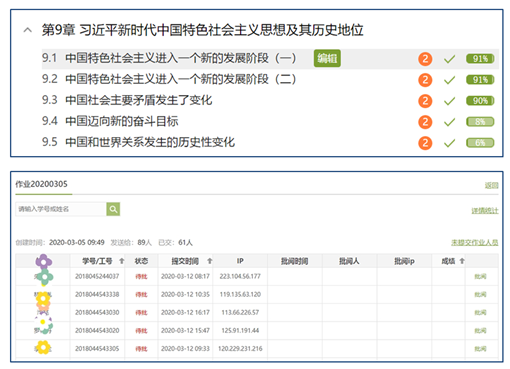Click IP address 119.135.63.120
The width and height of the screenshot is (510, 369).
tap(240, 294)
